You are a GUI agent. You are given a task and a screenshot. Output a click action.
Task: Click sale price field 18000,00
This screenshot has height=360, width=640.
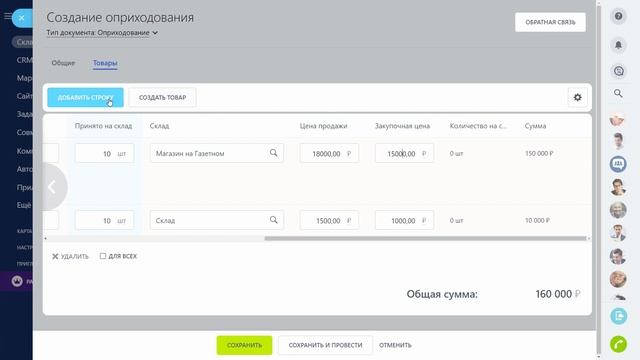tap(329, 153)
